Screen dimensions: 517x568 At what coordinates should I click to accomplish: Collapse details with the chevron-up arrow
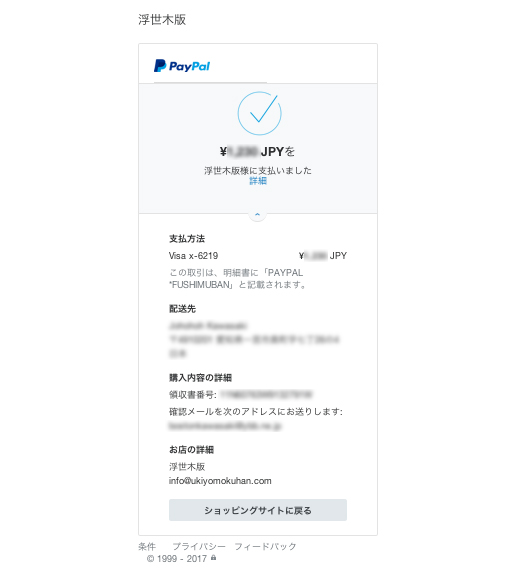[257, 214]
